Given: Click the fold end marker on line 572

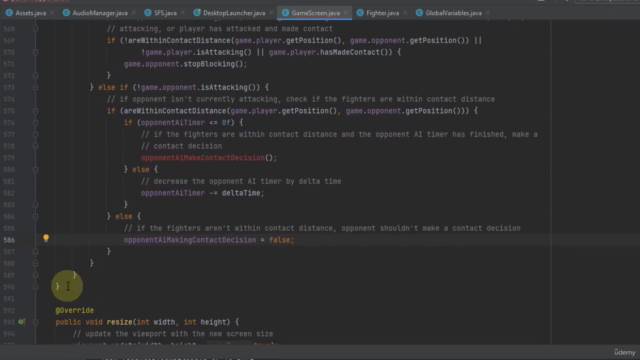Looking at the screenshot, I should pyautogui.click(x=36, y=76).
